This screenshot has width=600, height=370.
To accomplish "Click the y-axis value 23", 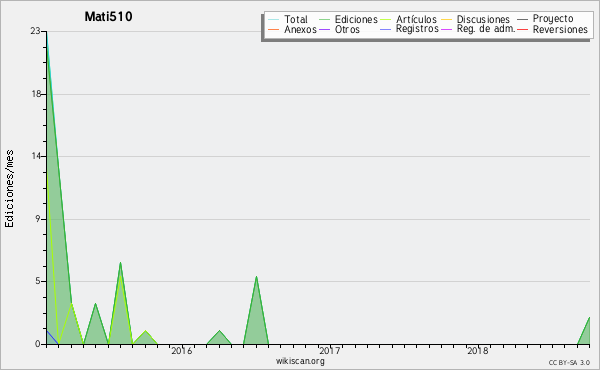I will click(x=35, y=31).
